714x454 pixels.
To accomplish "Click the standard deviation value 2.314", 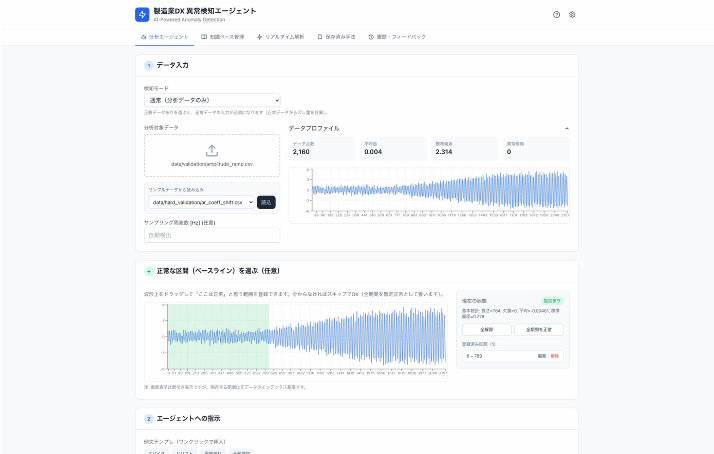I will pyautogui.click(x=444, y=152).
